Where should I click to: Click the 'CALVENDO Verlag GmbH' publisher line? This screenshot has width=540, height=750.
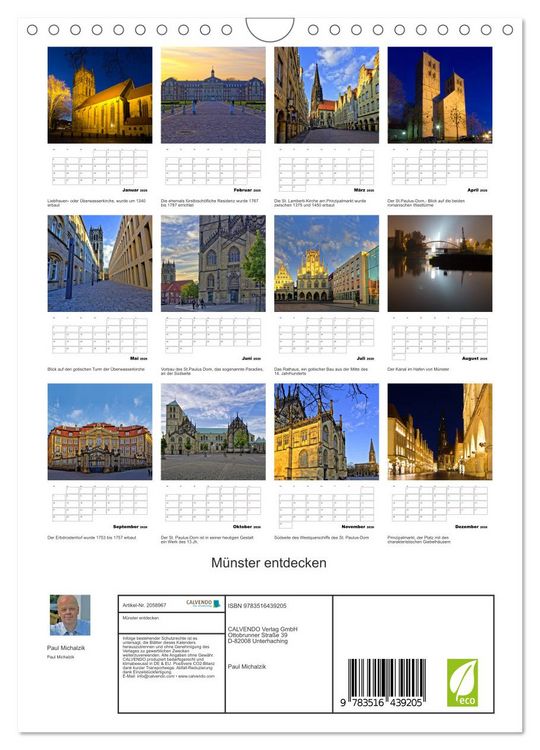point(263,629)
